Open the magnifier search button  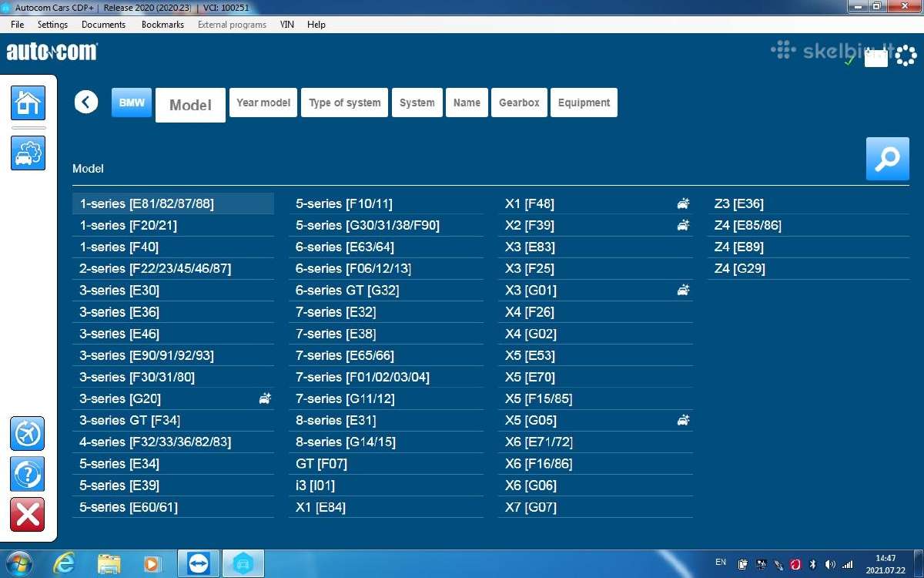[x=887, y=159]
